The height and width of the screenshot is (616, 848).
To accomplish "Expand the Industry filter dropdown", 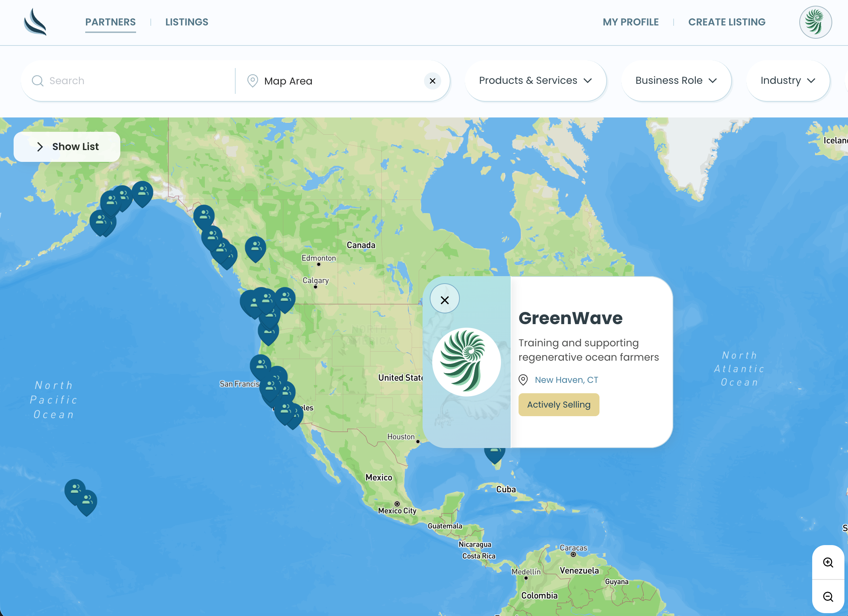I will tap(788, 81).
